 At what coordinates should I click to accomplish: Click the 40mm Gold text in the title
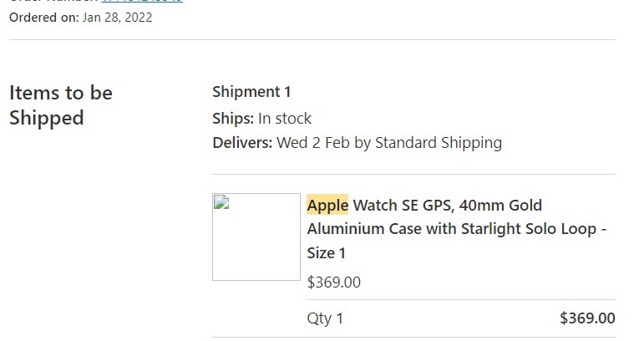tap(500, 205)
